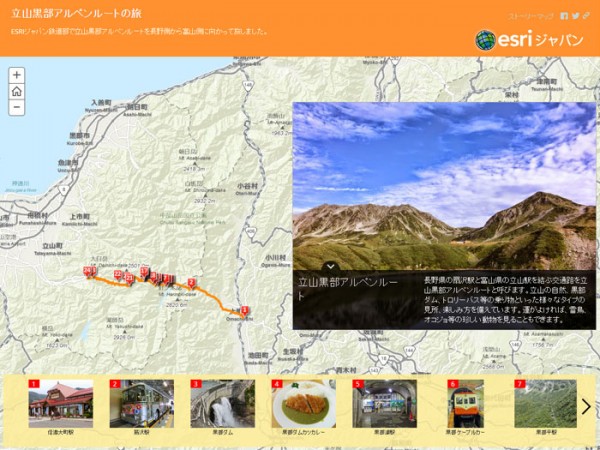The image size is (600, 450).
Task: Select map marker number 1 near Omachi
Action: click(x=245, y=311)
